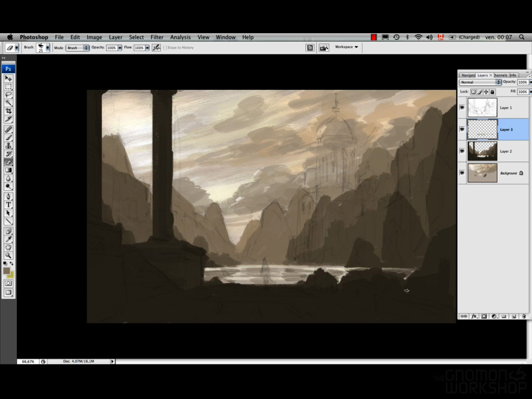Pick the Magic Wand tool
532x399 pixels.
coord(8,103)
